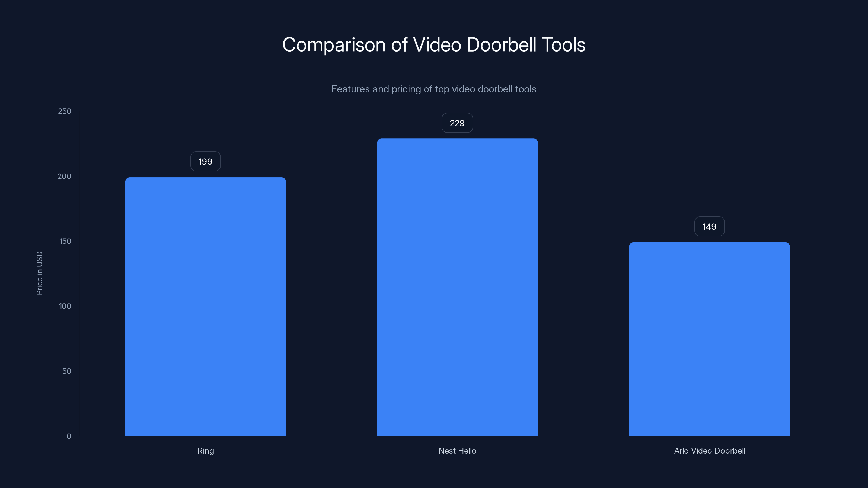This screenshot has height=488, width=868.
Task: Select the Arlo Video Doorbell axis label
Action: (x=709, y=451)
